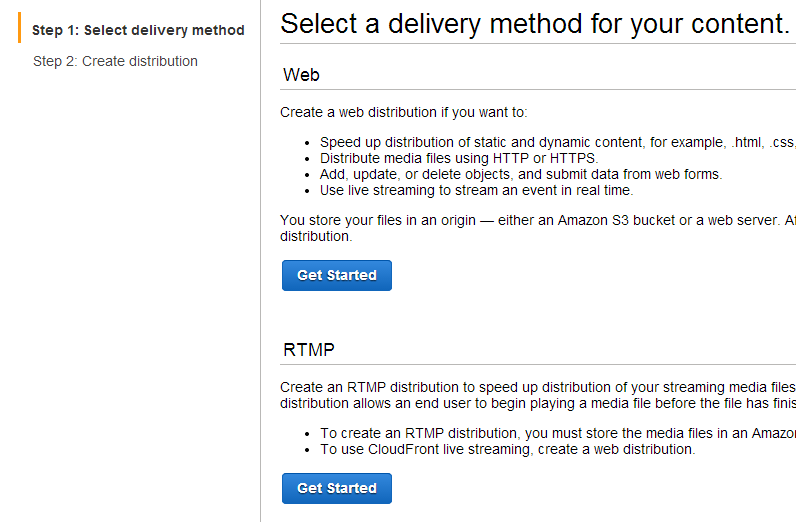Screen dimensions: 796x522
Task: Click the bullet dot before "Distribute media files"
Action: pyautogui.click(x=309, y=158)
